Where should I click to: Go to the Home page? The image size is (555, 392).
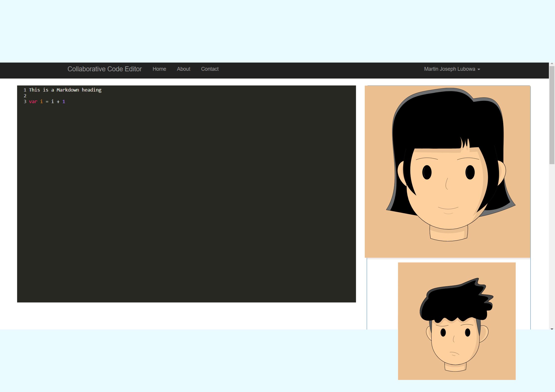(x=159, y=69)
